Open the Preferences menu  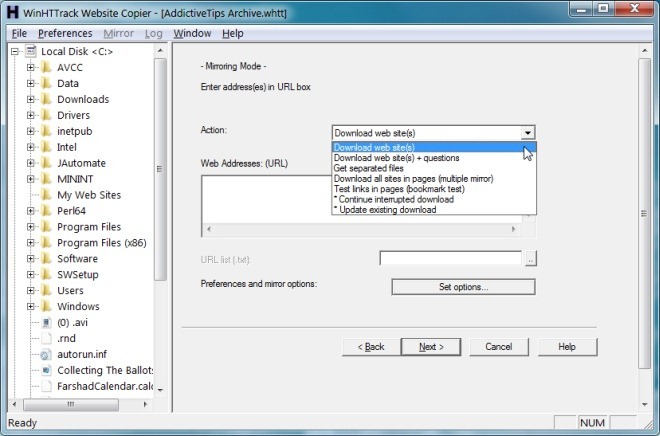point(65,33)
